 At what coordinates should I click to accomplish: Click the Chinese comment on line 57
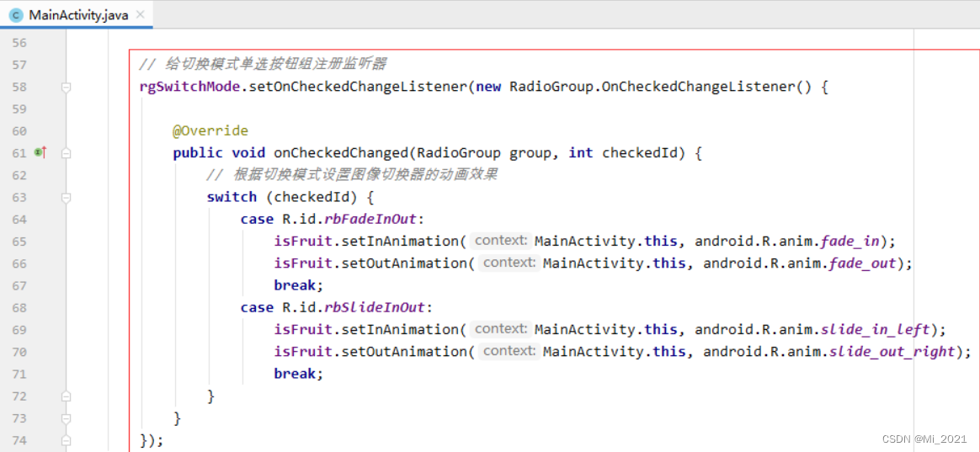tap(264, 65)
